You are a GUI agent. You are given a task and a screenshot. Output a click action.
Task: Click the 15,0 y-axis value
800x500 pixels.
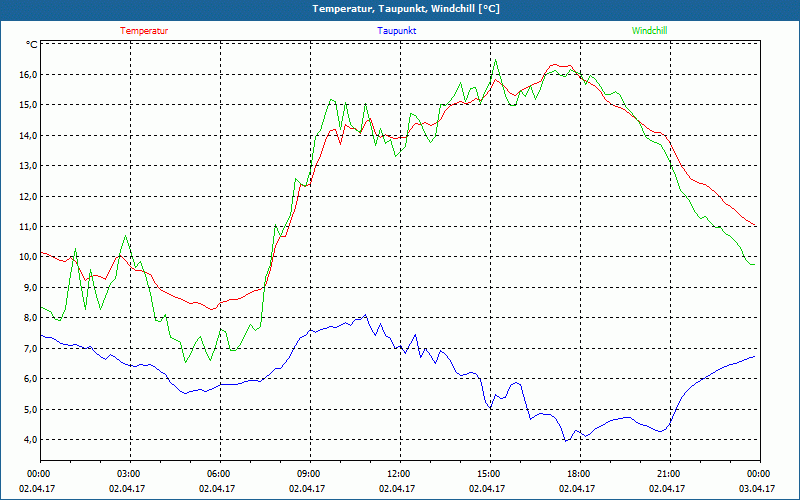point(29,105)
